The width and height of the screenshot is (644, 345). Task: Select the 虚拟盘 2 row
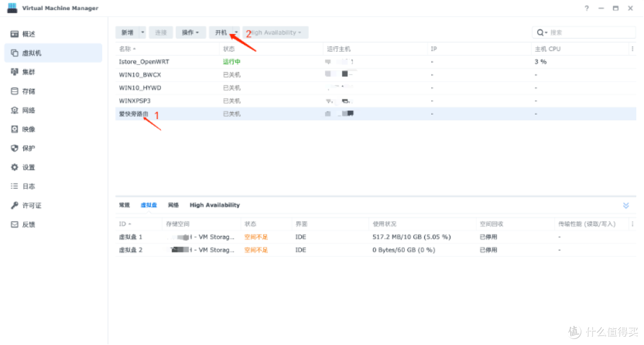[376, 250]
